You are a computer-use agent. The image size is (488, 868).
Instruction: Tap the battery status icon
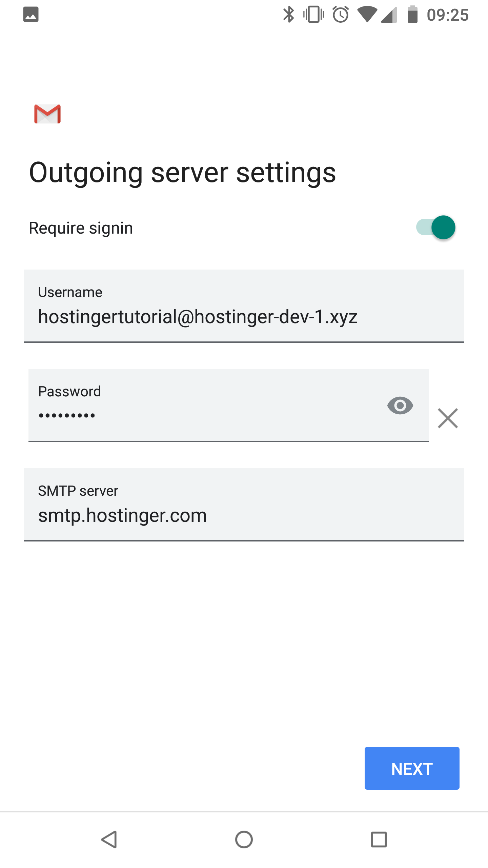412,15
